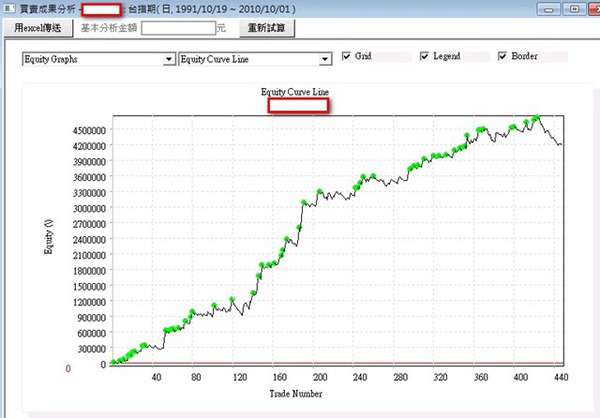The height and width of the screenshot is (418, 600).
Task: Click the Trade Number axis title
Action: (x=296, y=394)
